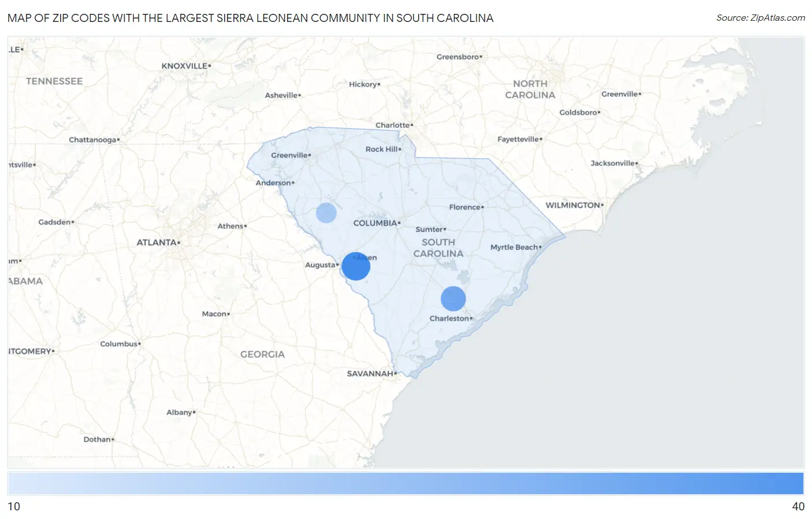
Task: Click the Dothan city label
Action: coord(97,439)
